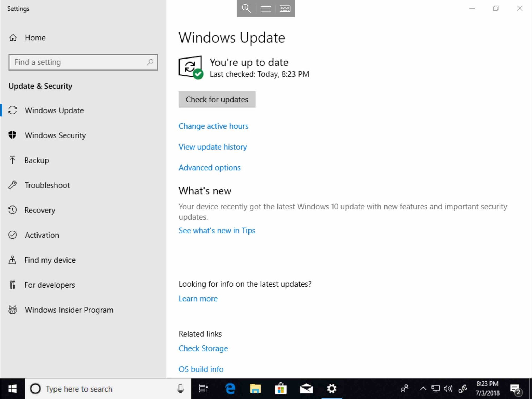Click the Windows Update page heading
Screen dimensions: 532x399
232,38
